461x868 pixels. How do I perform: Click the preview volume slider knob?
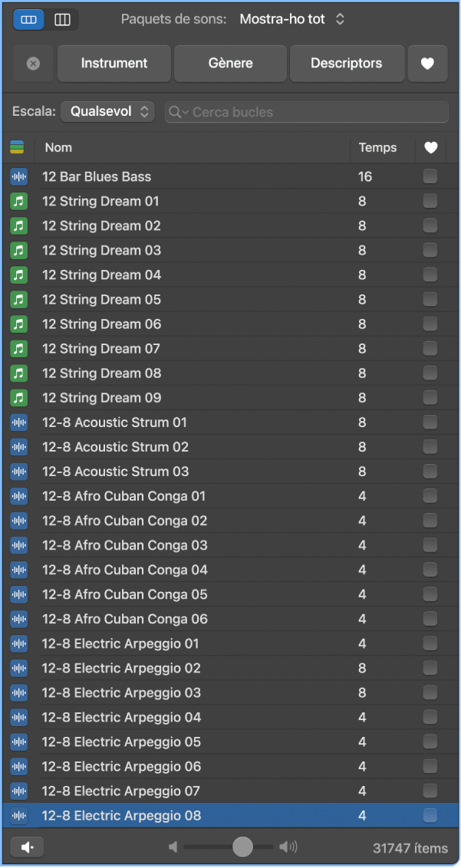[x=242, y=847]
